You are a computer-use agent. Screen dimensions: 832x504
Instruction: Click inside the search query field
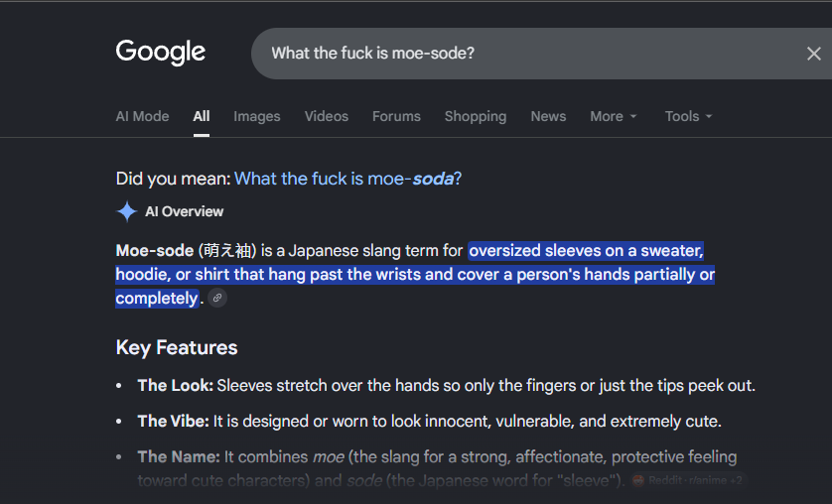(530, 54)
